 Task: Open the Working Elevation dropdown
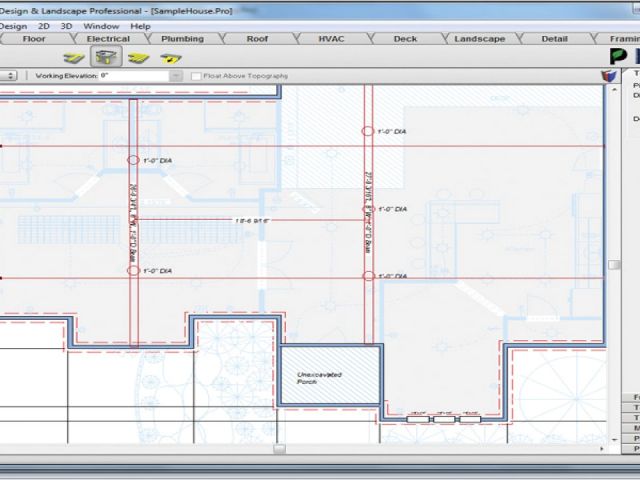click(x=176, y=75)
